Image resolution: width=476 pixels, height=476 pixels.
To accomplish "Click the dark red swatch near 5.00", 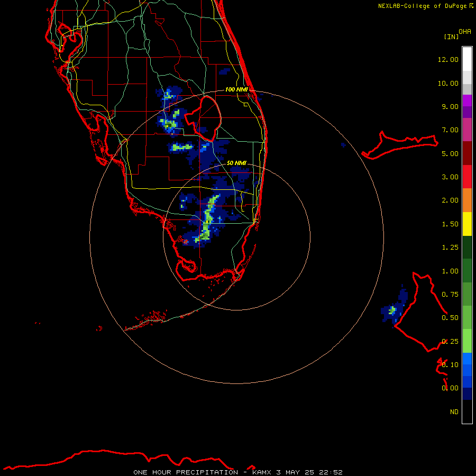I will tap(467, 153).
